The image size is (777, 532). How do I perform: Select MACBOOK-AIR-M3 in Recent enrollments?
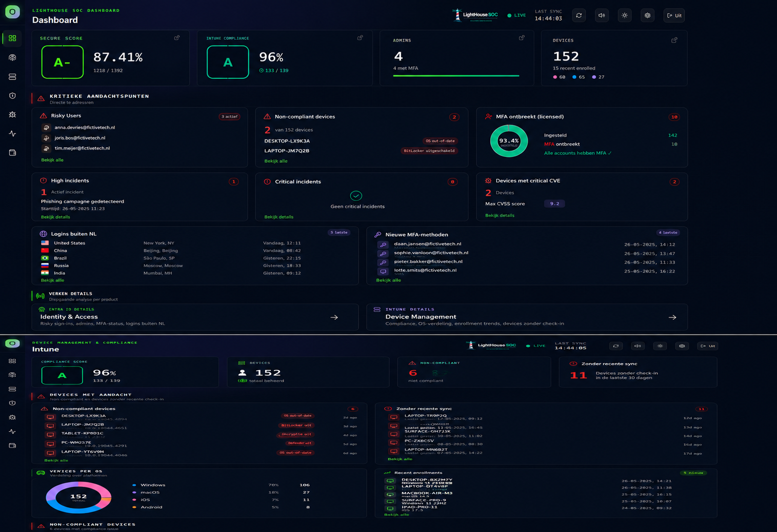(x=529, y=494)
